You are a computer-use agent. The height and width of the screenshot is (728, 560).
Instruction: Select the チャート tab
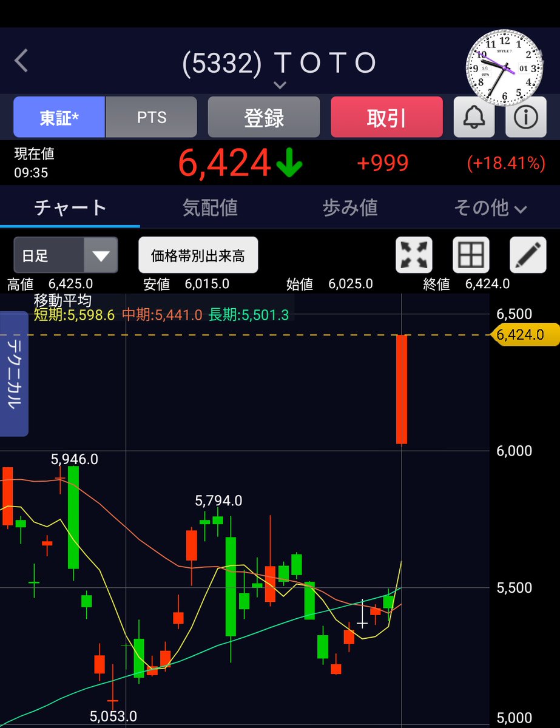click(70, 208)
